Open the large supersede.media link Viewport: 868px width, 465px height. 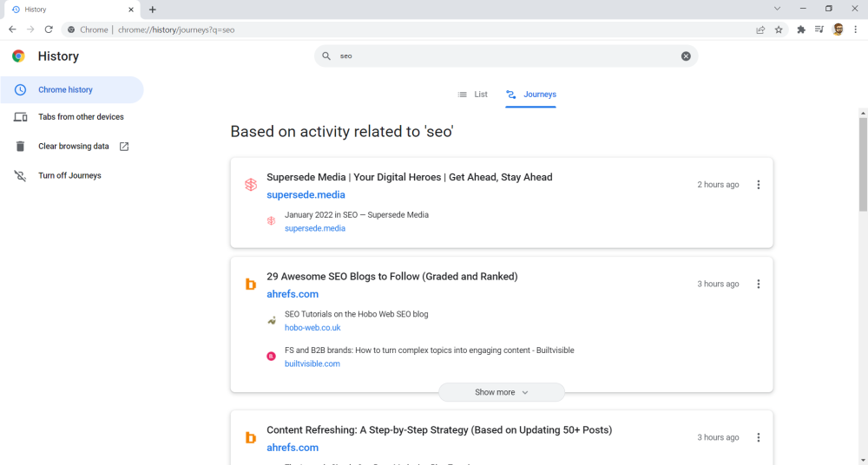pos(306,195)
